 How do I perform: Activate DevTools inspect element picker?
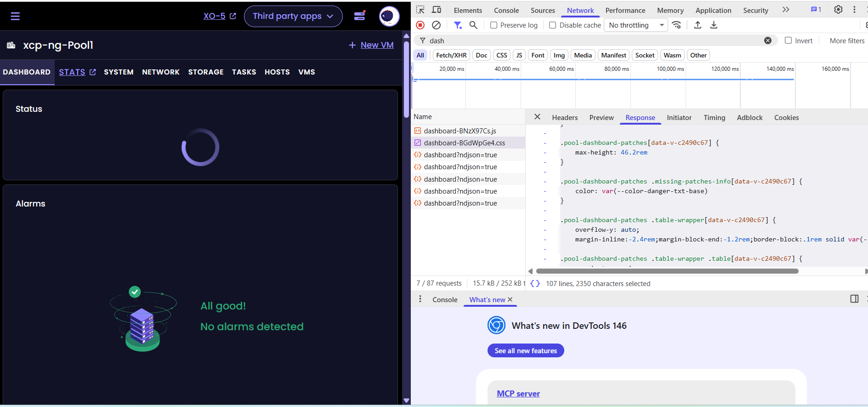point(420,10)
